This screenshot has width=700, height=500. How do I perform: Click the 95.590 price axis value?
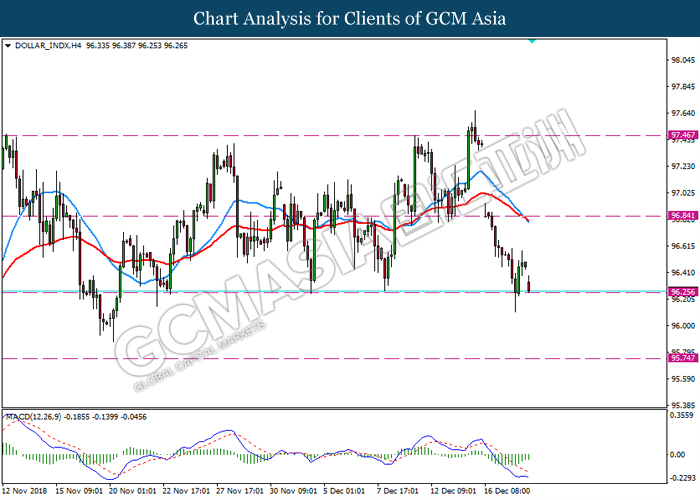tap(683, 379)
